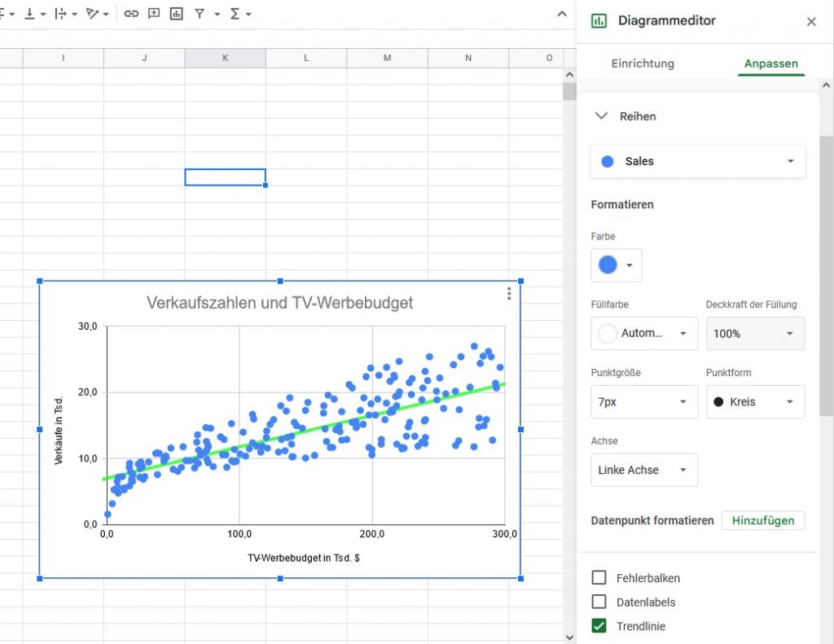Select the Anpassen tab
Viewport: 834px width, 644px height.
(x=770, y=64)
